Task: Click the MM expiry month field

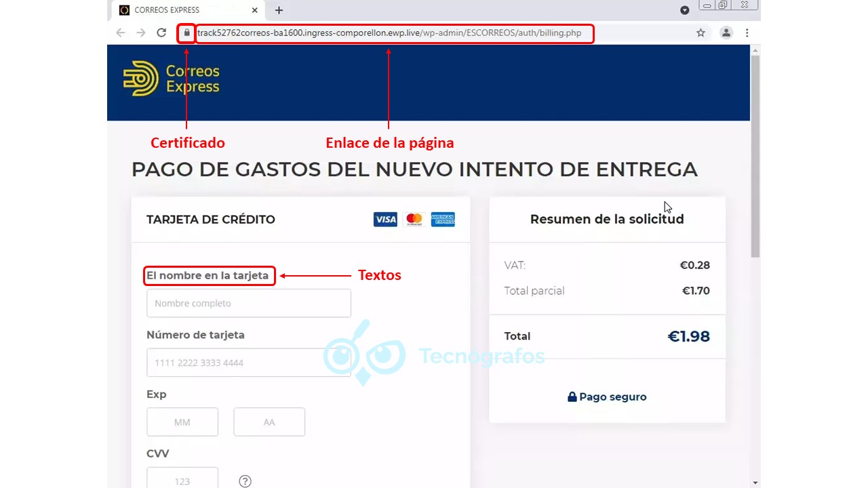Action: point(182,422)
